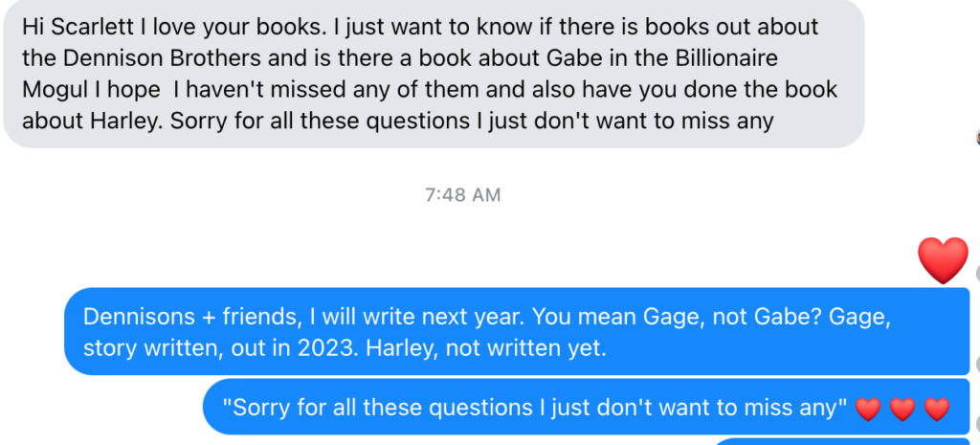This screenshot has height=445, width=980.
Task: Select the blue quoted "Sorry for all these questions" bubble
Action: pyautogui.click(x=584, y=410)
